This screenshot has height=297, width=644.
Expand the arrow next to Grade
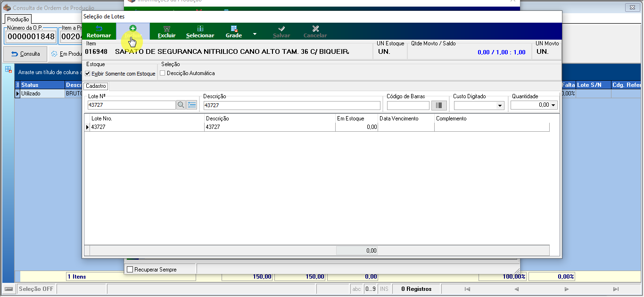(x=255, y=34)
